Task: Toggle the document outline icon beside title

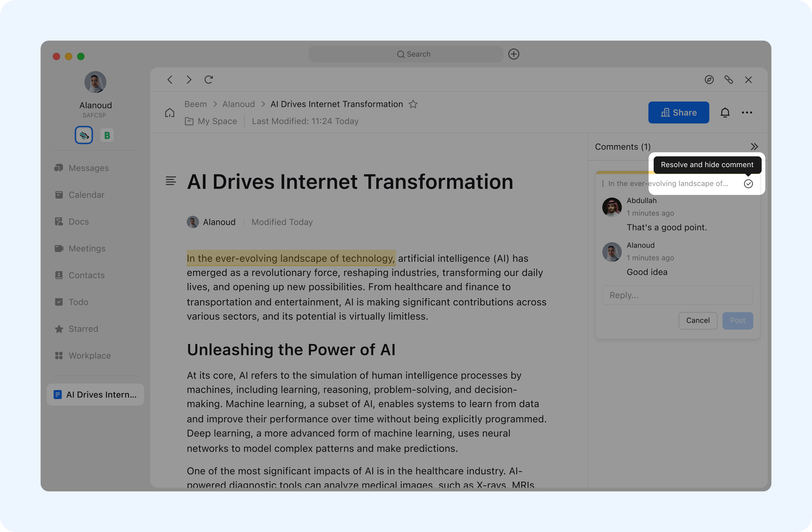Action: coord(171,181)
